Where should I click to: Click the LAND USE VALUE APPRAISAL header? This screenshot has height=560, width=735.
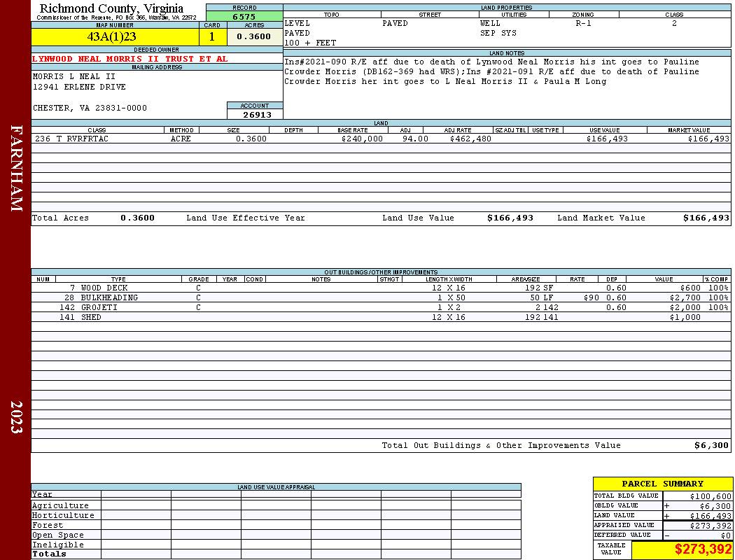tap(276, 487)
